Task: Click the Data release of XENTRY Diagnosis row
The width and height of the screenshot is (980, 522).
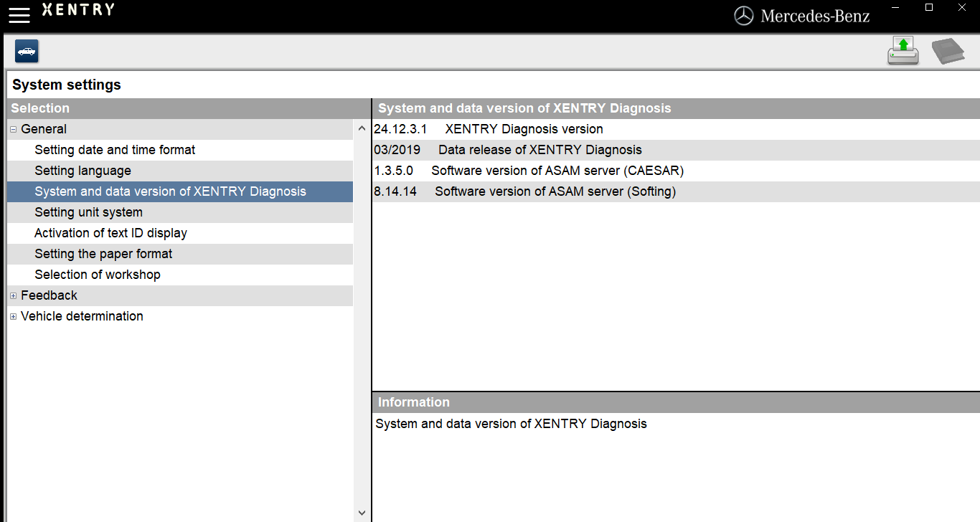Action: click(x=676, y=150)
